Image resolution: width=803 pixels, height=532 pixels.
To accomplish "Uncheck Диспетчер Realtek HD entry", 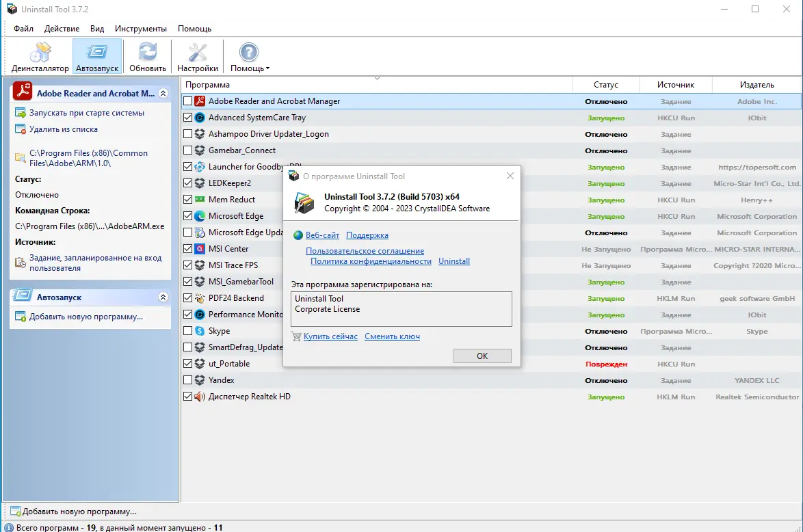I will [188, 396].
